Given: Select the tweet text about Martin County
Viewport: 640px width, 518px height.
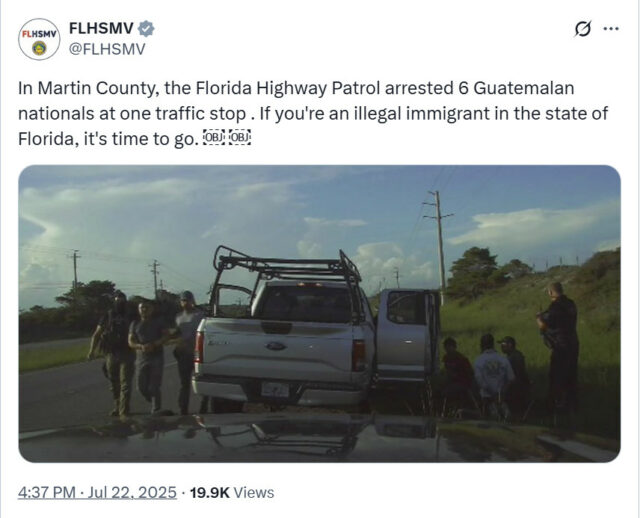Looking at the screenshot, I should [x=313, y=113].
